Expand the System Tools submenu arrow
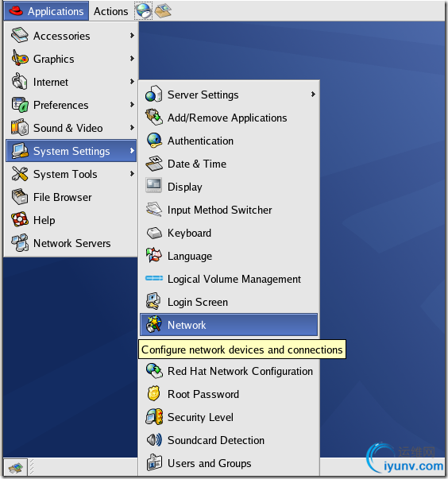This screenshot has height=479, width=448. point(132,174)
